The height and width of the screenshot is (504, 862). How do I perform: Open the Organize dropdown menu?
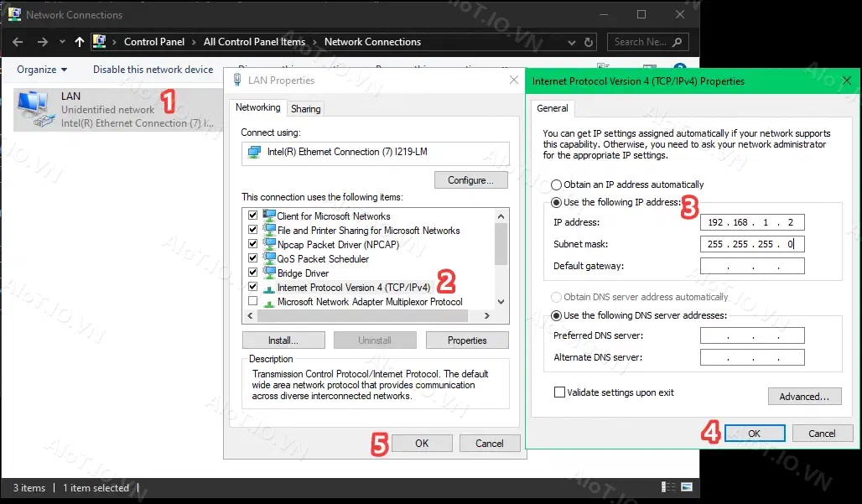tap(42, 70)
